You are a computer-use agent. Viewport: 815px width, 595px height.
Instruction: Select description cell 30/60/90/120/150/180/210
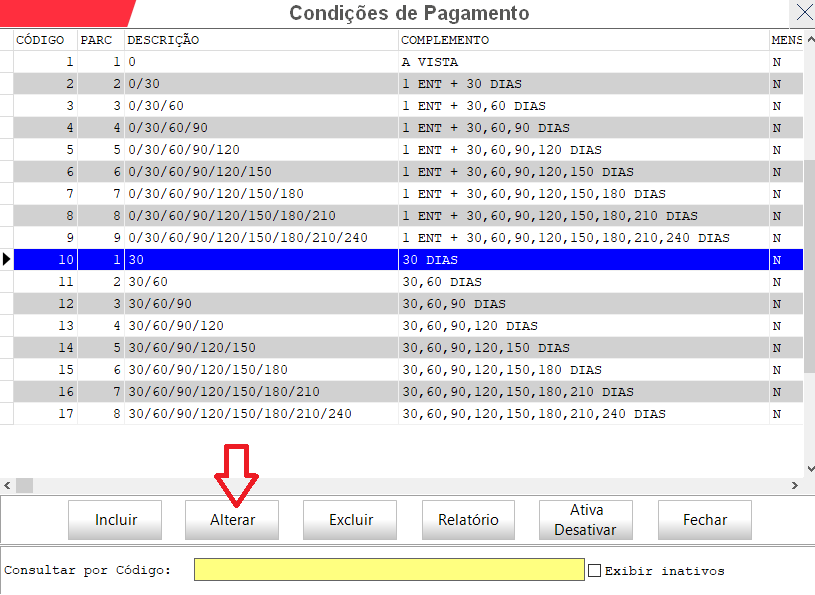(261, 391)
